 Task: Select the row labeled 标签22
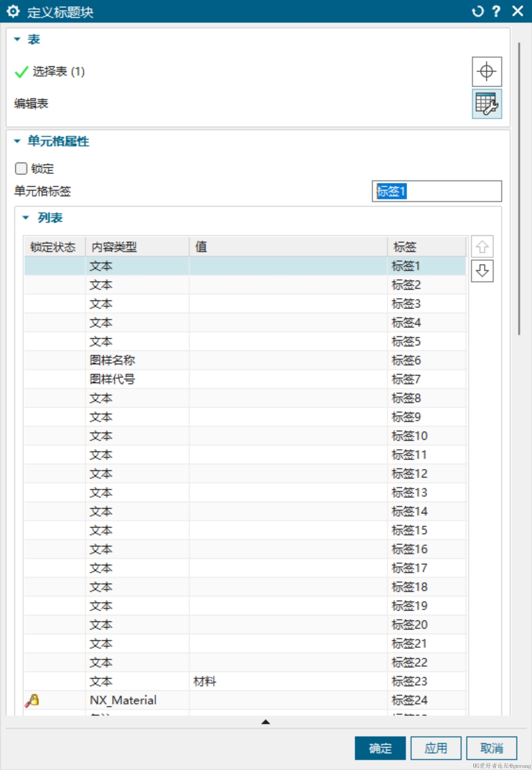(x=245, y=662)
